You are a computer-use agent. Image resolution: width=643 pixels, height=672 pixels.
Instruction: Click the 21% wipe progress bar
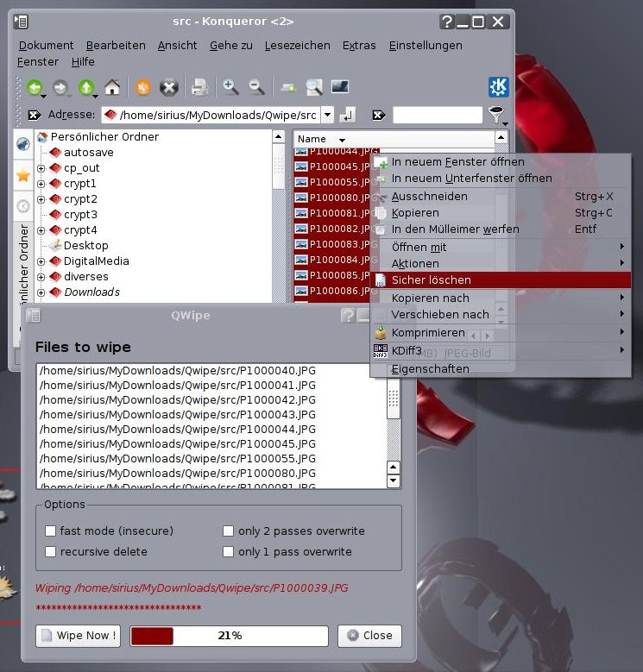(x=230, y=636)
